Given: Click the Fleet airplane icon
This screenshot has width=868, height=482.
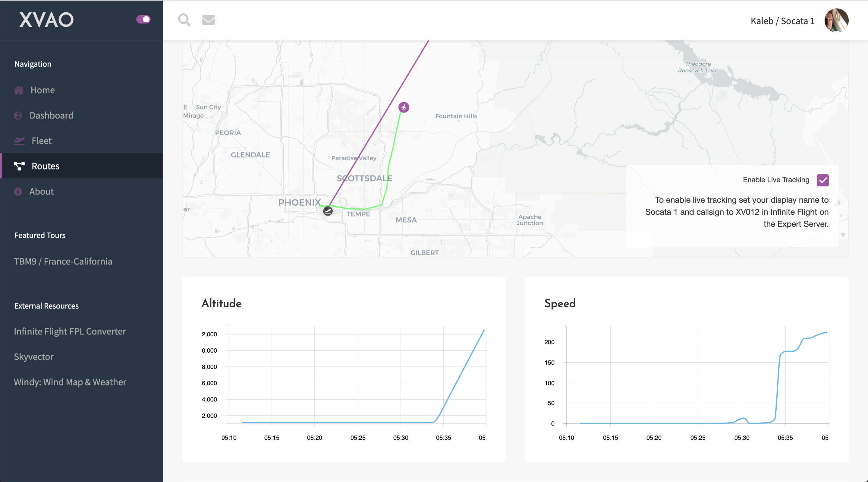Looking at the screenshot, I should [19, 141].
